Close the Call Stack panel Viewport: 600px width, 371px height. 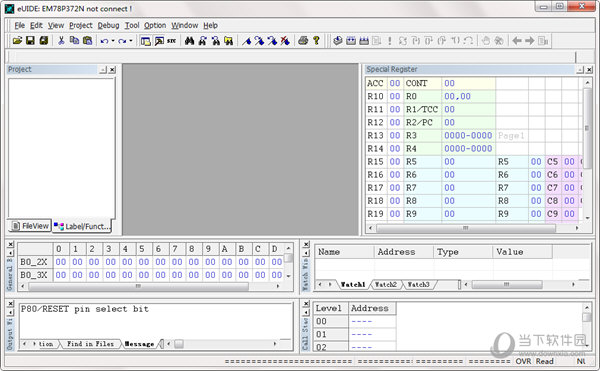coord(306,304)
